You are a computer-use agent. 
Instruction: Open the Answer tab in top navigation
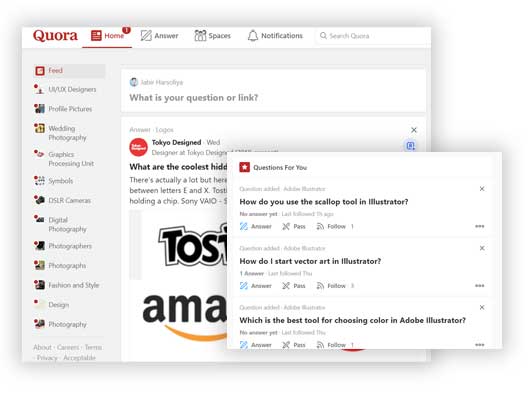(159, 36)
